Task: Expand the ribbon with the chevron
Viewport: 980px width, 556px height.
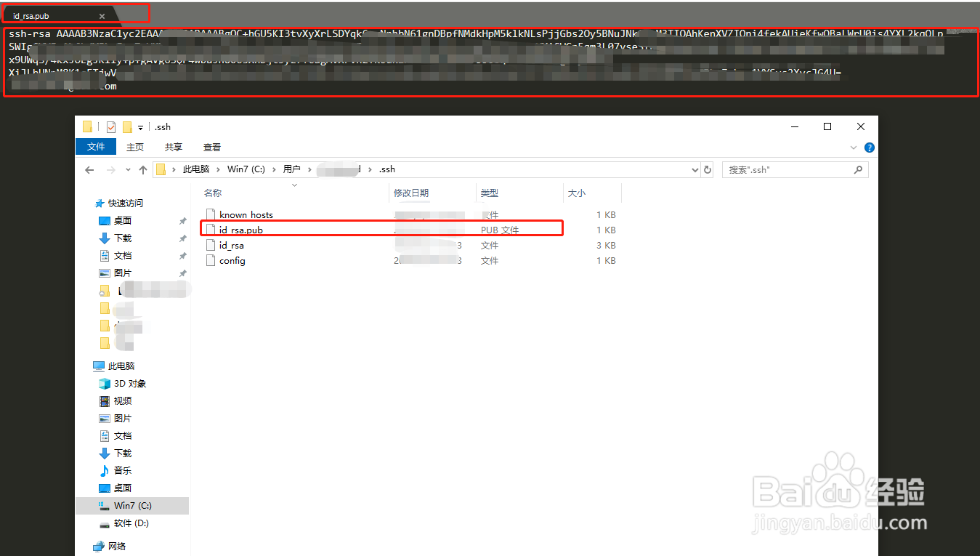Action: (x=854, y=147)
